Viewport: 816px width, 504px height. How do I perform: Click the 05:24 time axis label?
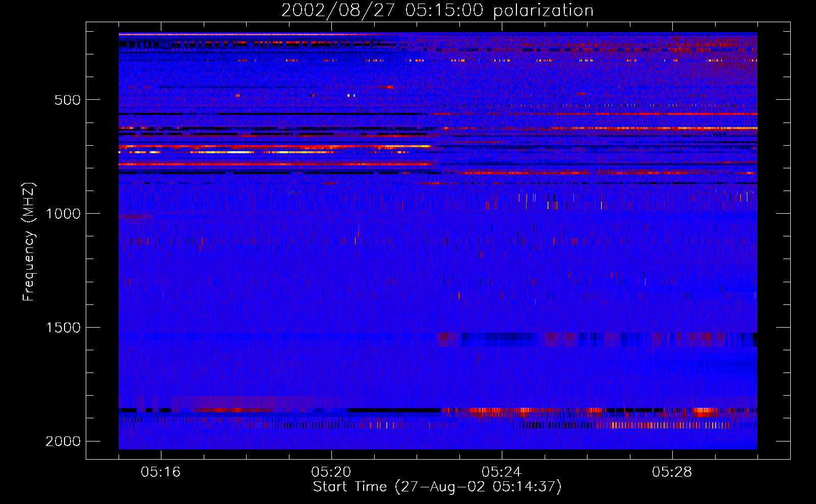click(501, 472)
